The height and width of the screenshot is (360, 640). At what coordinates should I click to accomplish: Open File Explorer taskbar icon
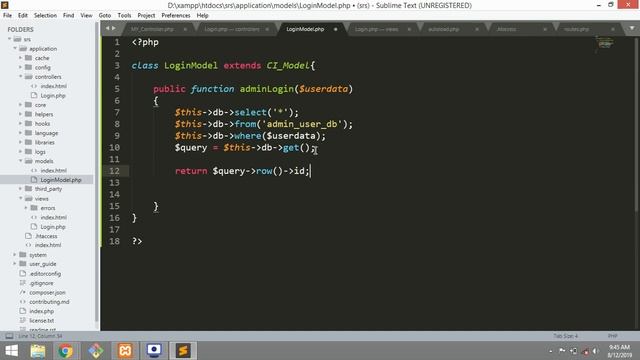pos(38,351)
